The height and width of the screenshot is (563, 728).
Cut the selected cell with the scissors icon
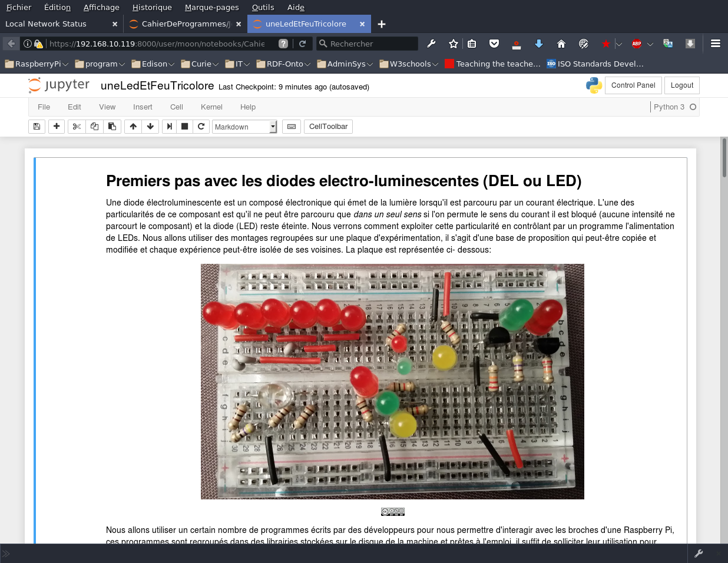(77, 126)
